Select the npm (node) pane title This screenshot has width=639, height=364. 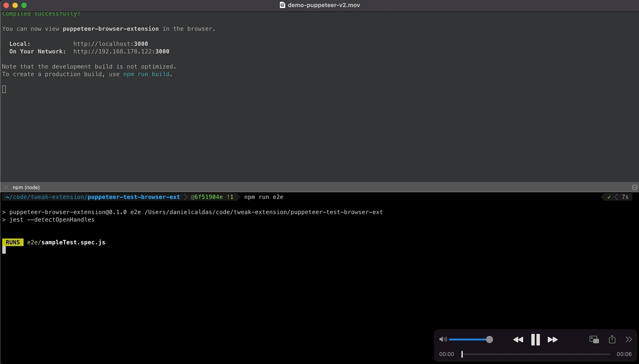coord(26,187)
